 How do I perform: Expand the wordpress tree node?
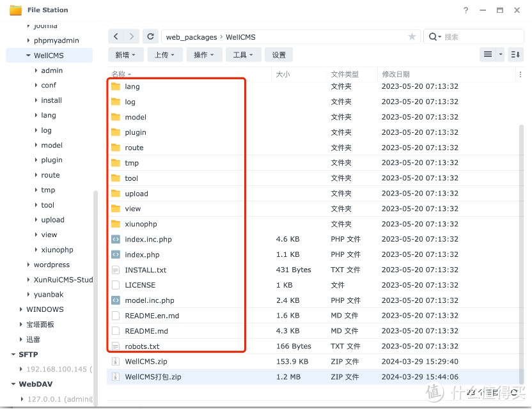coord(28,265)
